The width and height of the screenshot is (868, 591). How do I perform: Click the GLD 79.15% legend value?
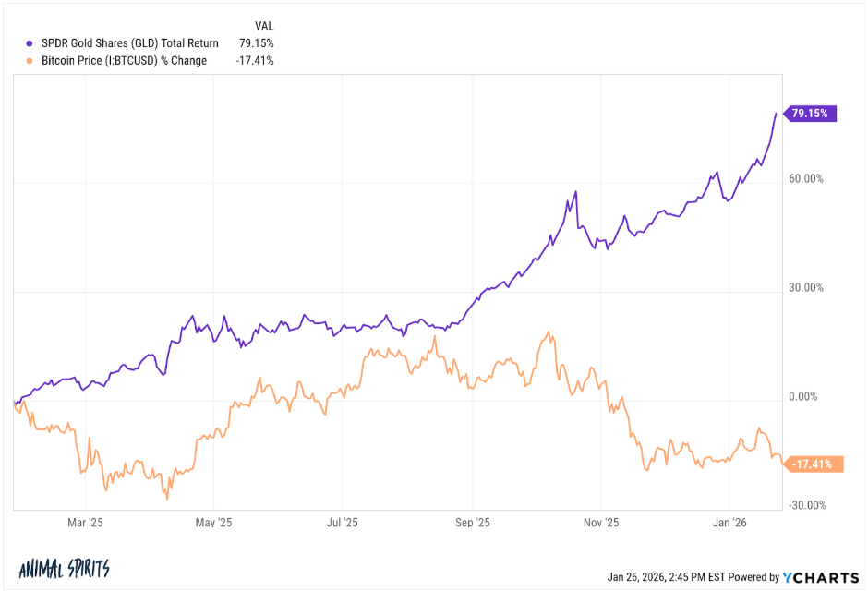point(257,43)
